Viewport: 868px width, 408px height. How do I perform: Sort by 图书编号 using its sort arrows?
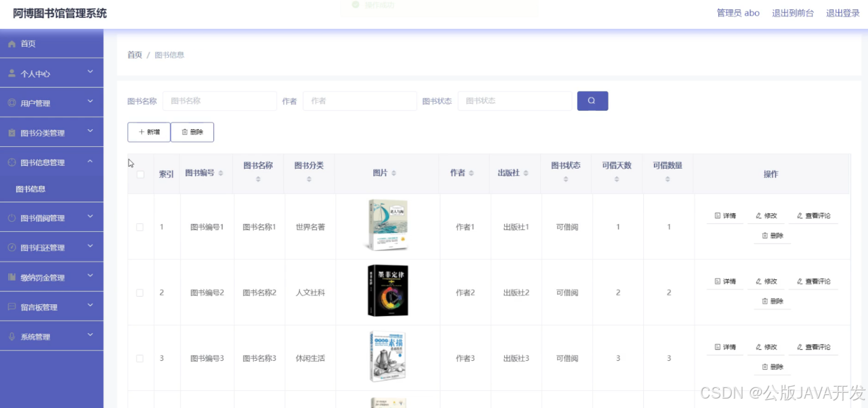tap(221, 173)
